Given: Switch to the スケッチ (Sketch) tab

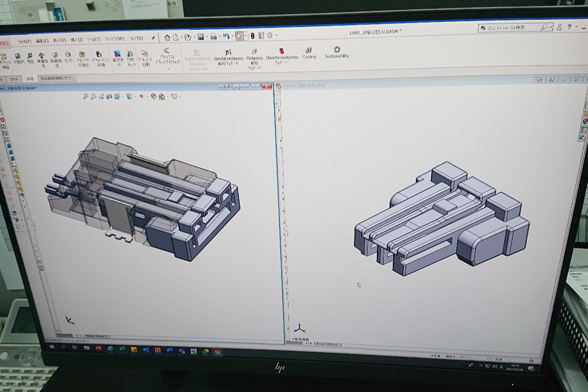Looking at the screenshot, I should [x=14, y=80].
